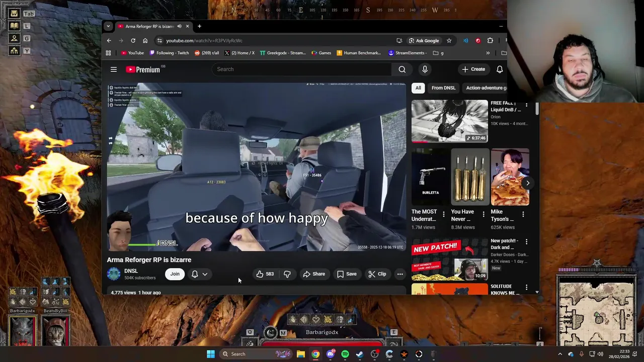This screenshot has width=644, height=362.
Task: Mute the tab via speaker icon
Action: click(x=179, y=26)
